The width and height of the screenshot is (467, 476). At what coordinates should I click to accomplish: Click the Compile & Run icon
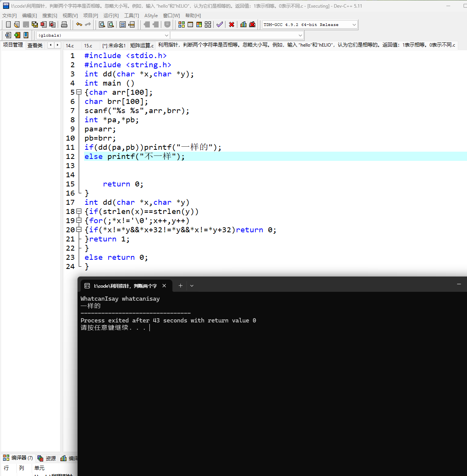[x=199, y=24]
